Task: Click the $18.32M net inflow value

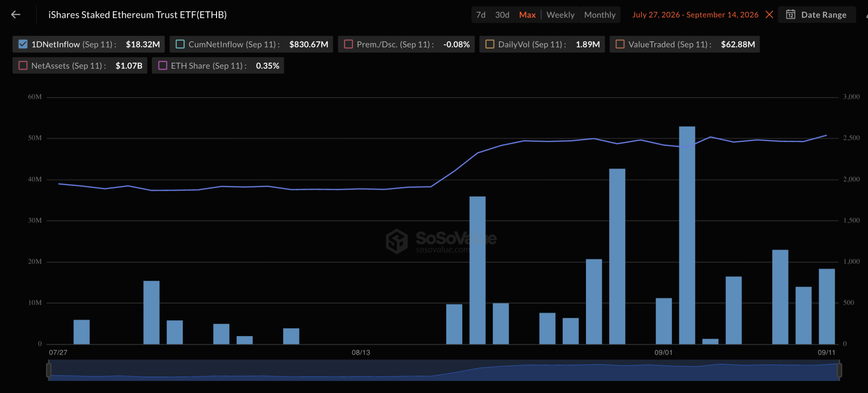Action: (143, 44)
